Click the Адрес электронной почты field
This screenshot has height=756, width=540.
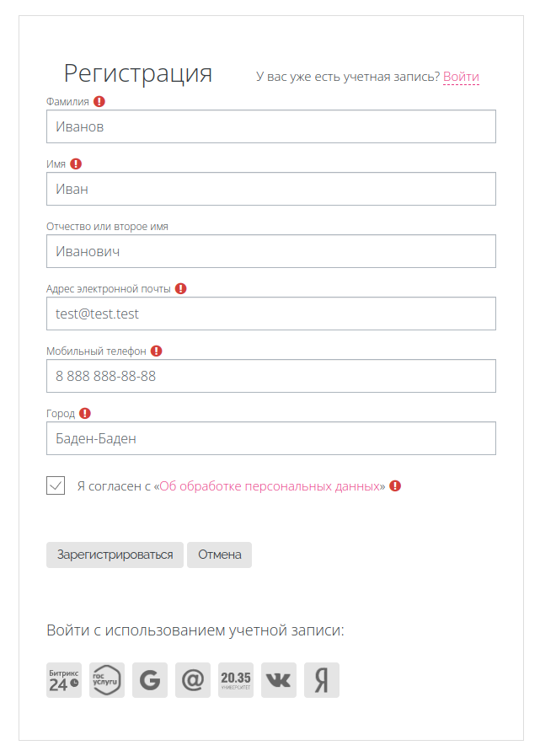point(270,314)
